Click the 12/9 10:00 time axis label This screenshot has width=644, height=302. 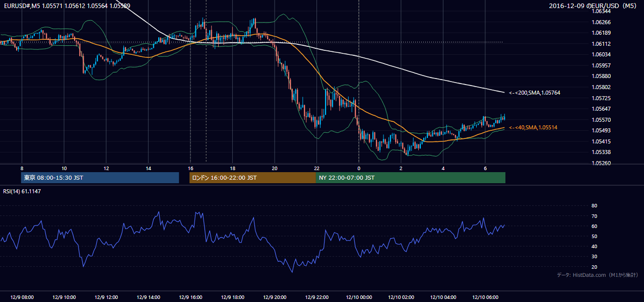pos(64,297)
